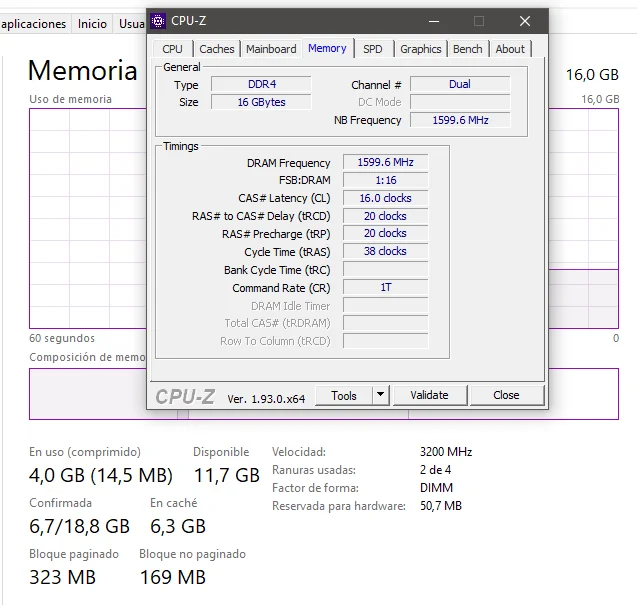View the About tab
Screen dimensions: 637x609
point(510,49)
